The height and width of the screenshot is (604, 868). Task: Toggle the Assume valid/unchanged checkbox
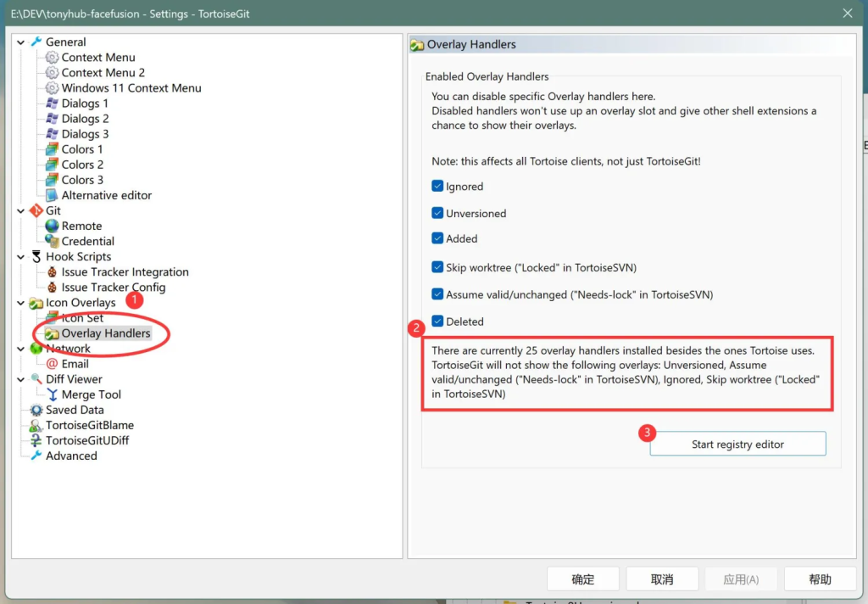pyautogui.click(x=437, y=294)
